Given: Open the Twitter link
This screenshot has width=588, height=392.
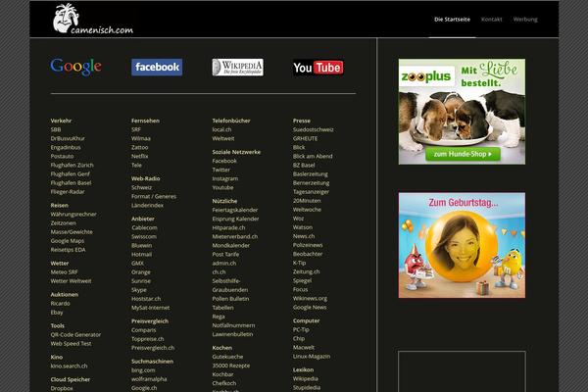Looking at the screenshot, I should [x=220, y=170].
